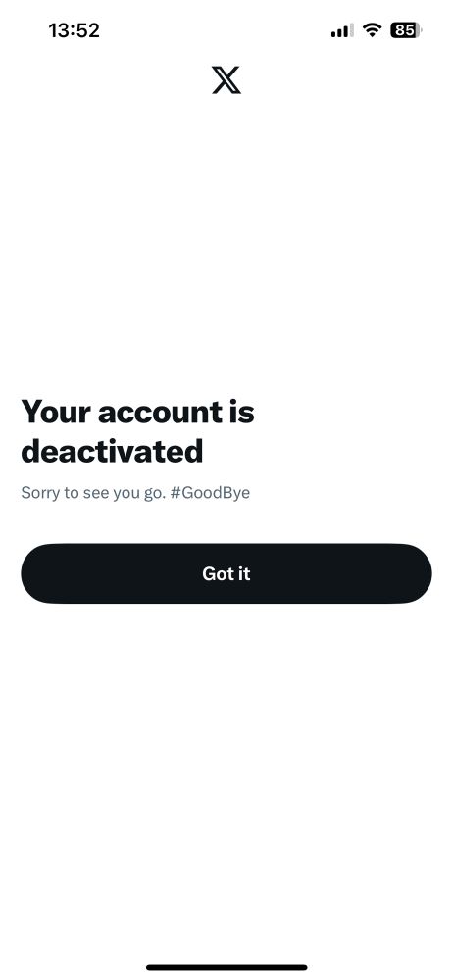Tap the Got it label text
453x980 pixels.
[226, 573]
